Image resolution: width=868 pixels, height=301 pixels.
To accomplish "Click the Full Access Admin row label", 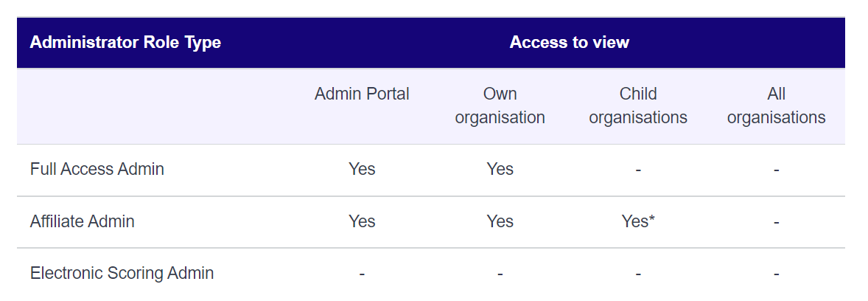I will 97,169.
